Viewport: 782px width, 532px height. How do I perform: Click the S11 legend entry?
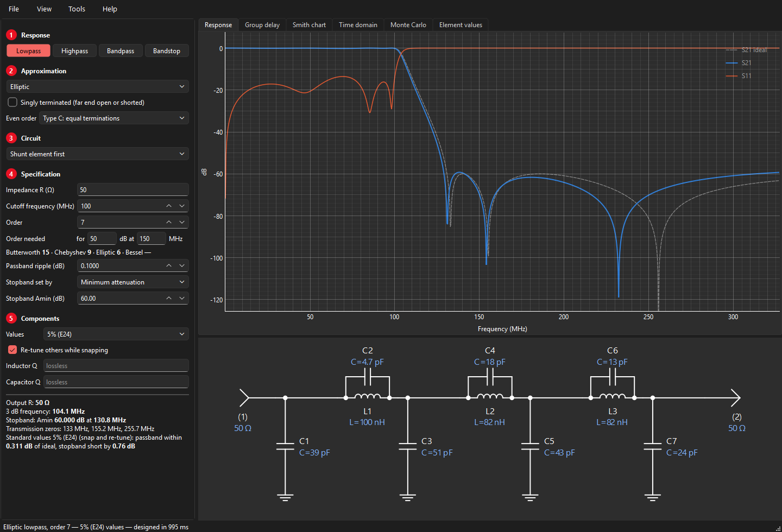[739, 76]
